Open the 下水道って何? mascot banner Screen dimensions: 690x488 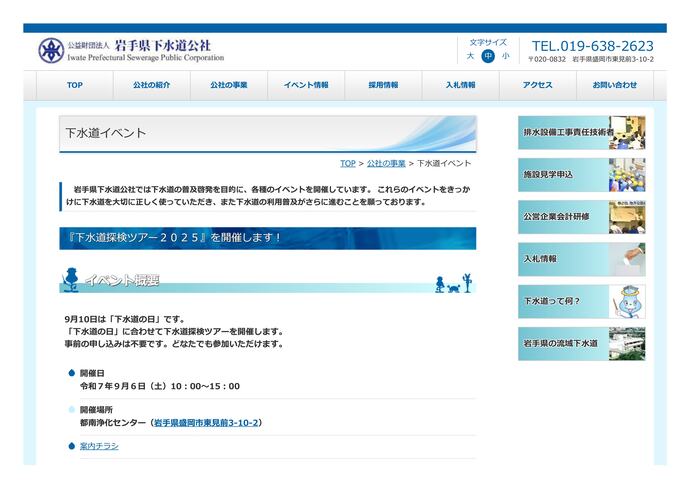[x=581, y=300]
